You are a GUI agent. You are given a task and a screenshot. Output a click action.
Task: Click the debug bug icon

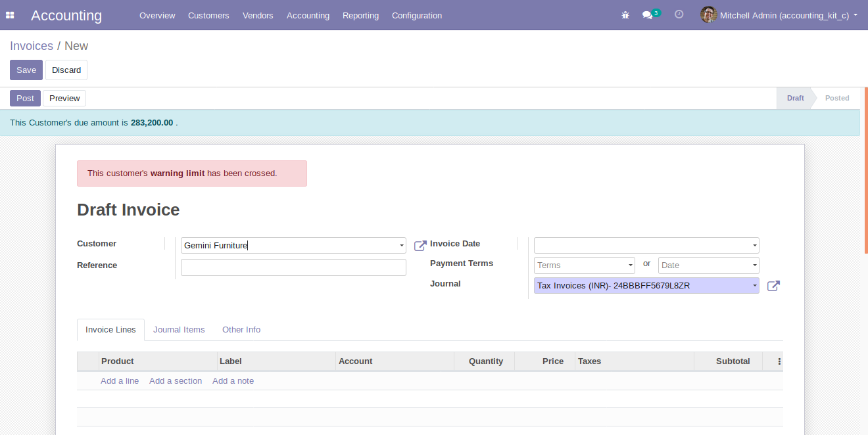[625, 15]
